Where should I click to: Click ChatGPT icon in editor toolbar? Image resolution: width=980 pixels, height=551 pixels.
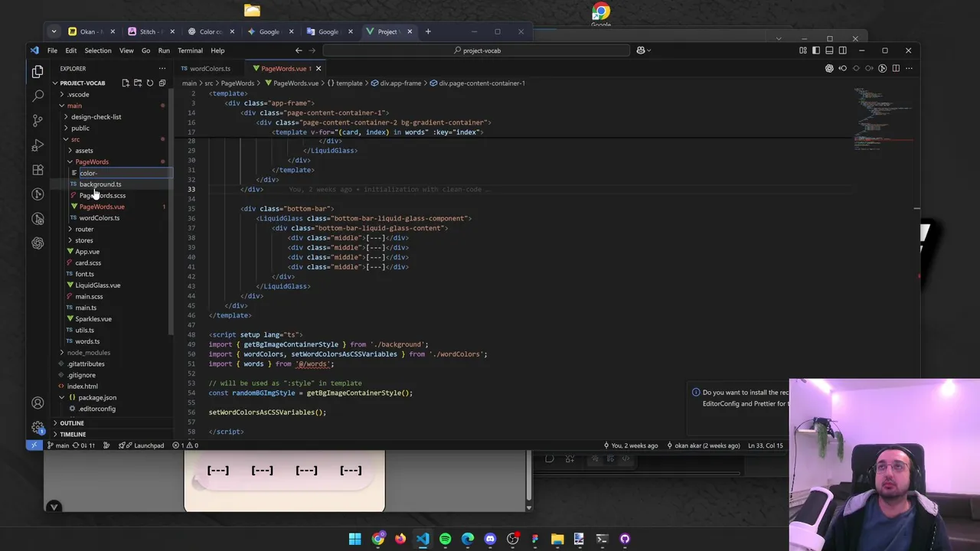[829, 68]
